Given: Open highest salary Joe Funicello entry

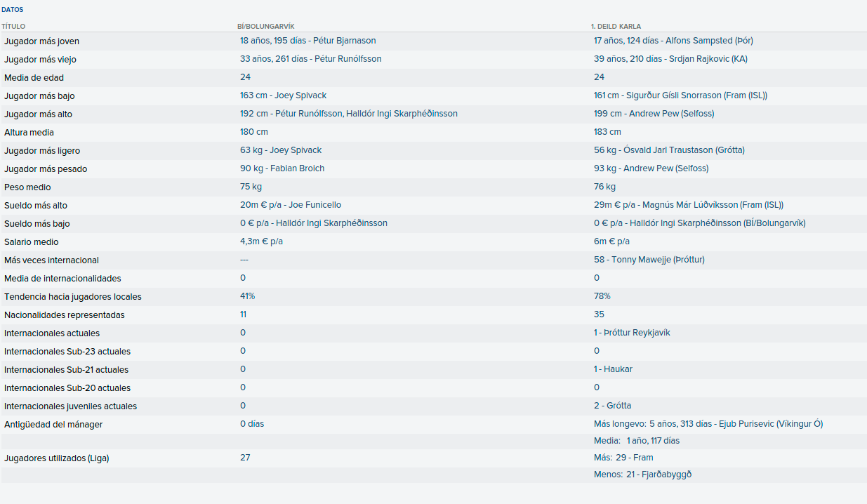Looking at the screenshot, I should pos(291,205).
